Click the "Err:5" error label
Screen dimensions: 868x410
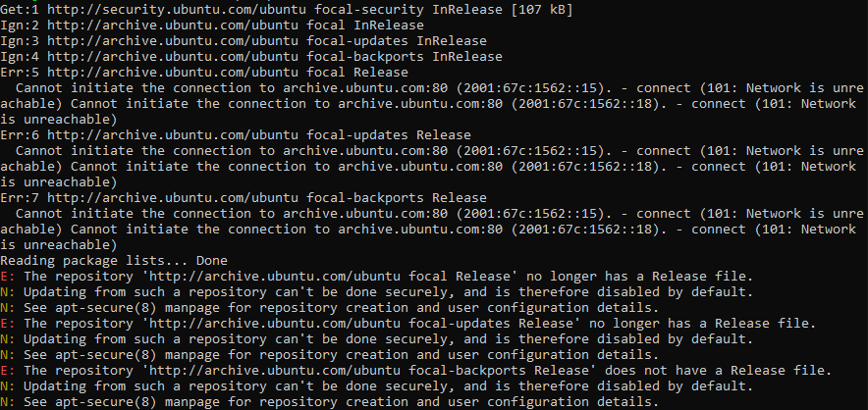[x=20, y=73]
